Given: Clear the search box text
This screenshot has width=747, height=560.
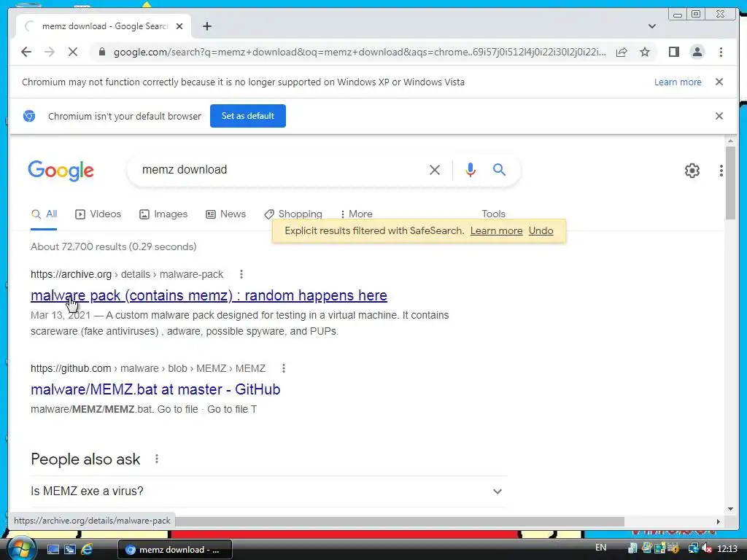Looking at the screenshot, I should coord(435,170).
